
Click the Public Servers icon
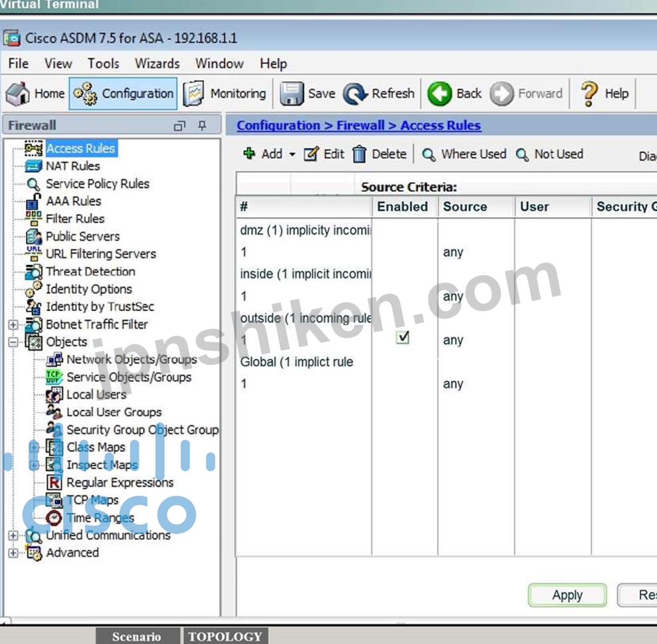tap(34, 237)
